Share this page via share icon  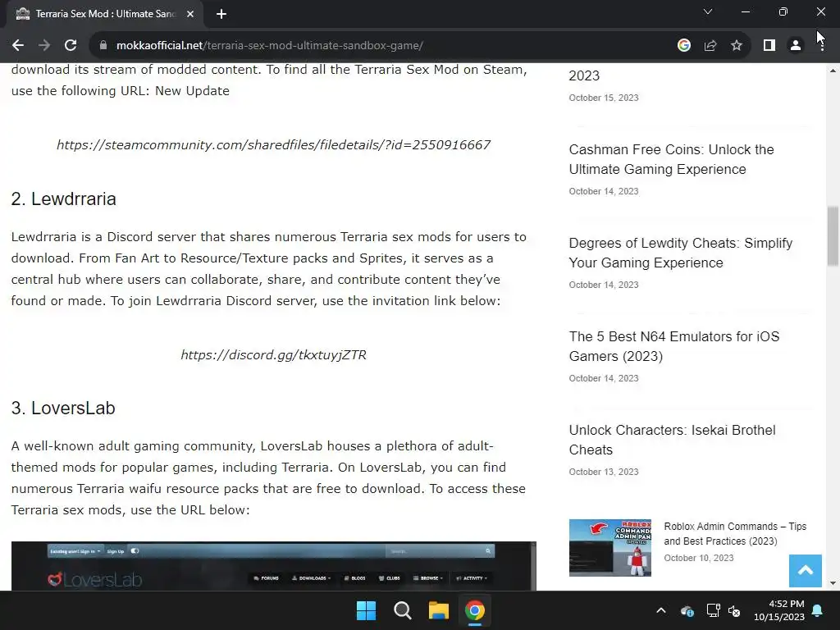[710, 46]
